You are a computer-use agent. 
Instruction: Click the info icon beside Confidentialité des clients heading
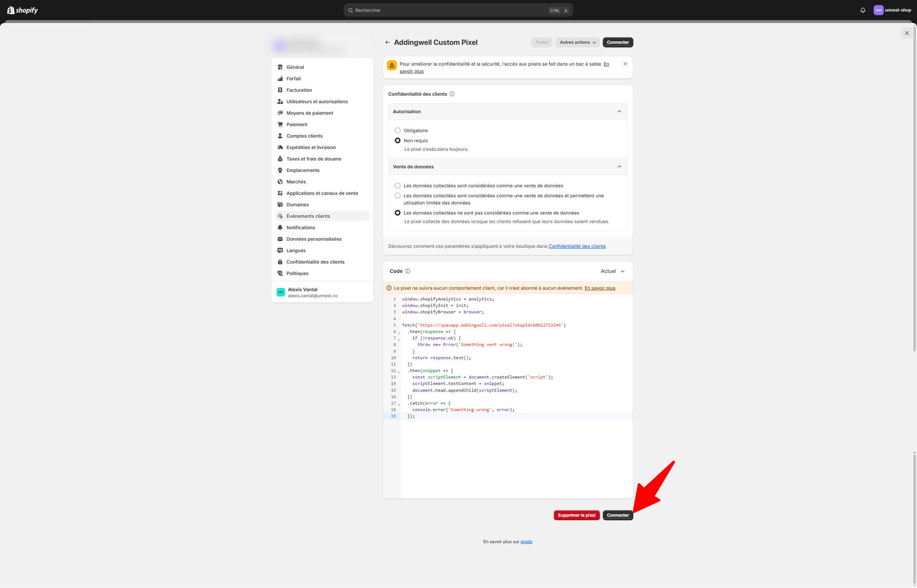click(452, 94)
